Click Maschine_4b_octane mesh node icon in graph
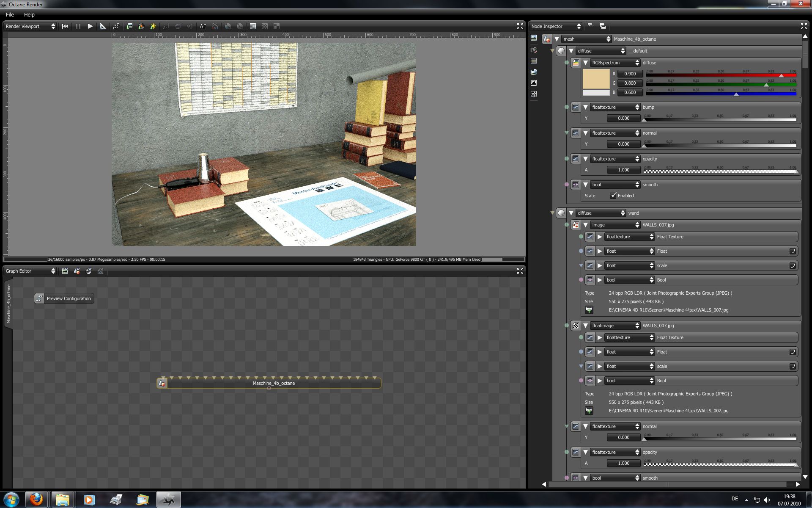This screenshot has height=508, width=812. (162, 383)
